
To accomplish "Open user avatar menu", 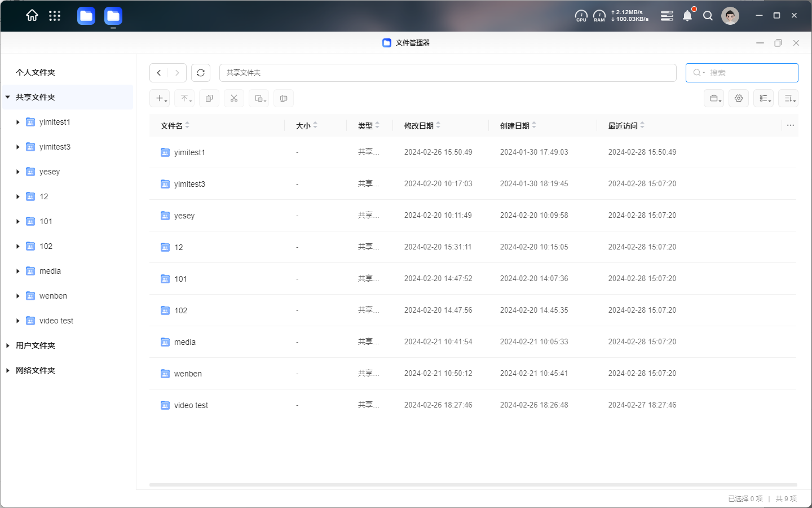I will 730,16.
